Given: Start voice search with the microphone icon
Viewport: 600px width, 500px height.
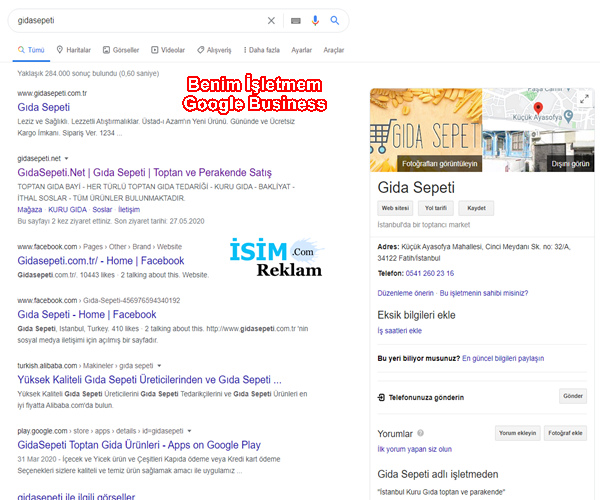Looking at the screenshot, I should tap(315, 21).
